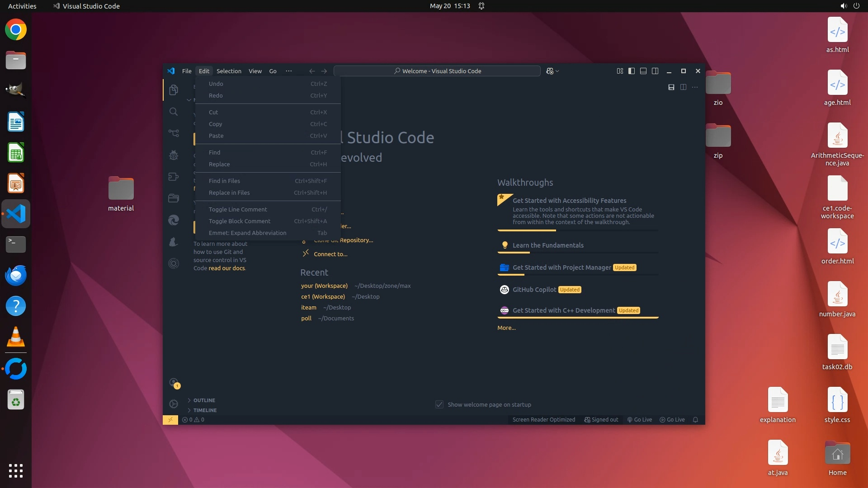Open the Extensions view icon

tap(174, 177)
